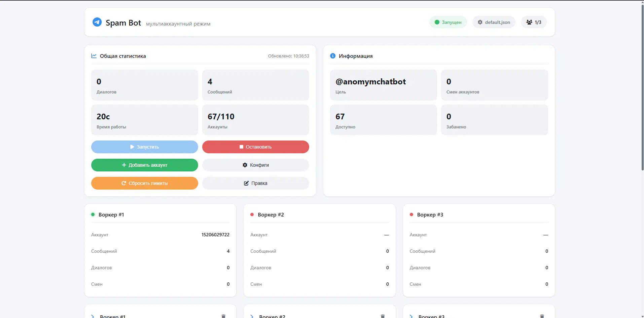The image size is (644, 318).
Task: Click the red status dot of Воркер #3
Action: [x=411, y=214]
